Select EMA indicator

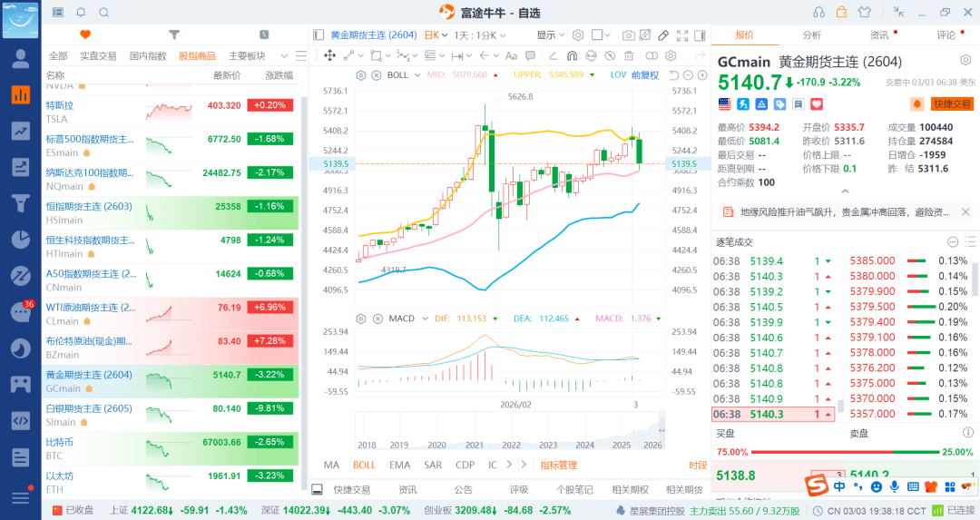[x=399, y=465]
